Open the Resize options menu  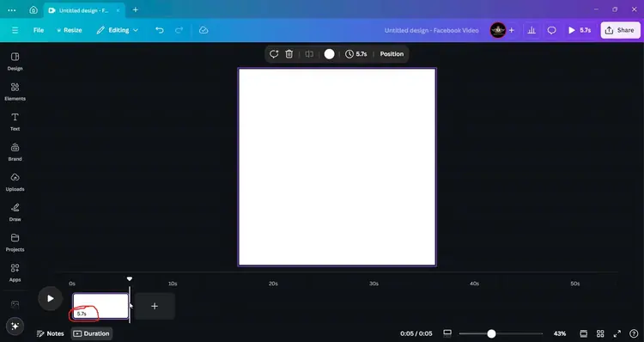(x=69, y=30)
